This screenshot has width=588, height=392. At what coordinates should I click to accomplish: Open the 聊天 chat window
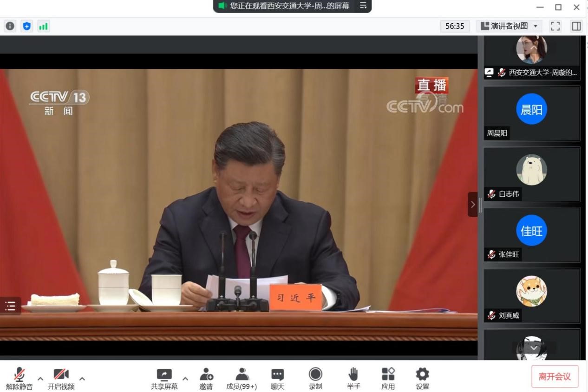tap(277, 379)
